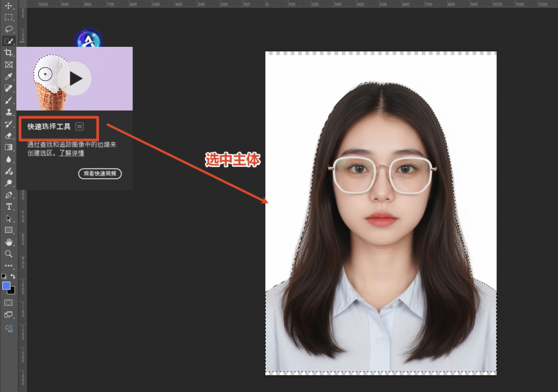Open the black background color swatch
The height and width of the screenshot is (392, 558).
12,291
